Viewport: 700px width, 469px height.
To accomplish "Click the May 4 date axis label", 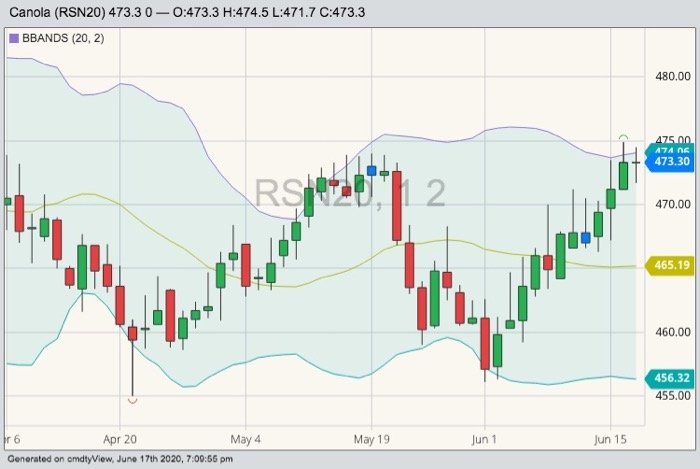I will pyautogui.click(x=246, y=440).
